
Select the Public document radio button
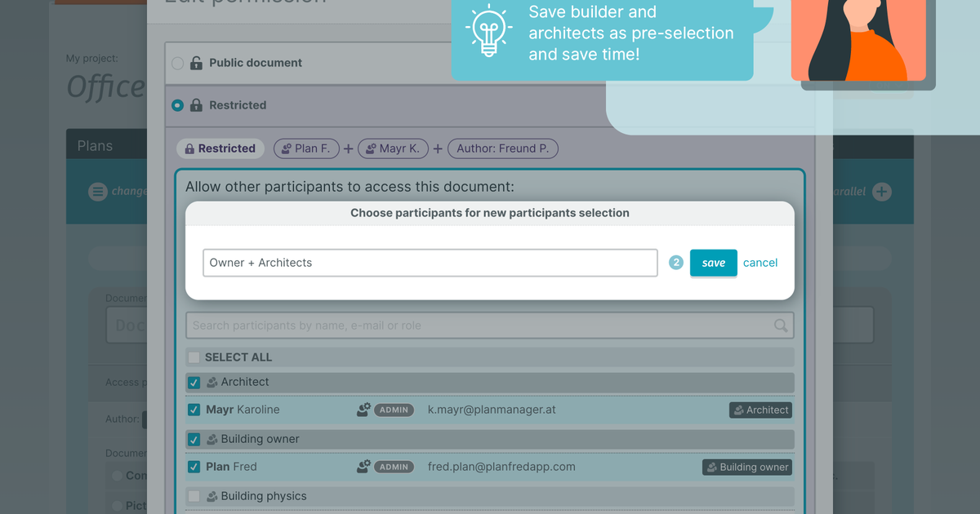coord(176,62)
